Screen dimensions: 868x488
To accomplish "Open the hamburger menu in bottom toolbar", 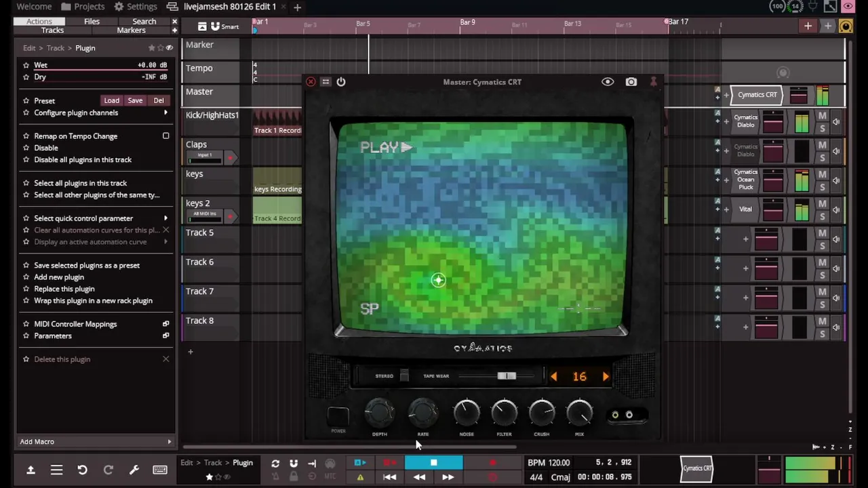I will 56,470.
